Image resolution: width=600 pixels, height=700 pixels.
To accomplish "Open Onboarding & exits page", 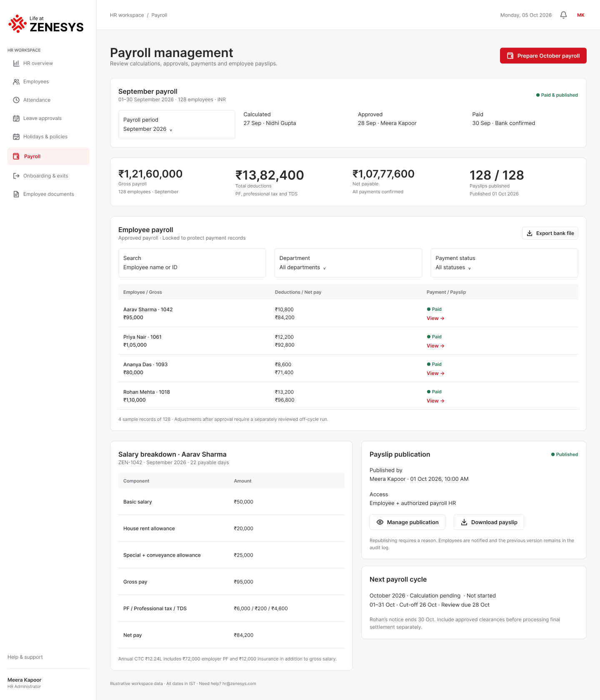I will tap(48, 176).
